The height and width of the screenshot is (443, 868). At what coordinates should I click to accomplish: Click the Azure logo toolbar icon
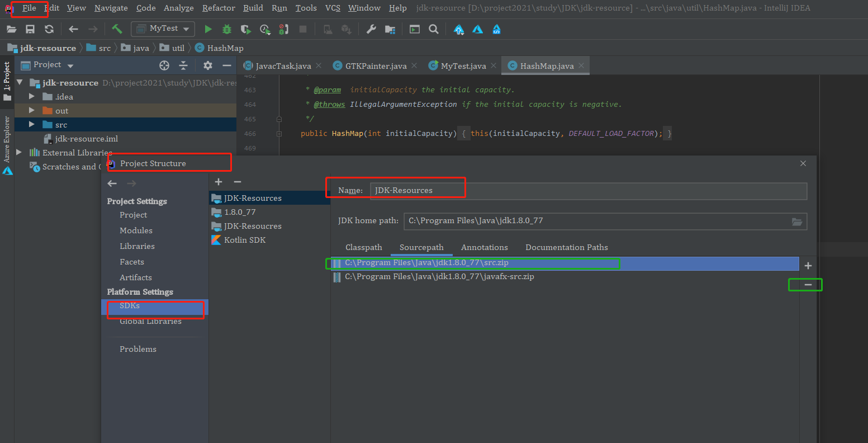click(x=477, y=29)
